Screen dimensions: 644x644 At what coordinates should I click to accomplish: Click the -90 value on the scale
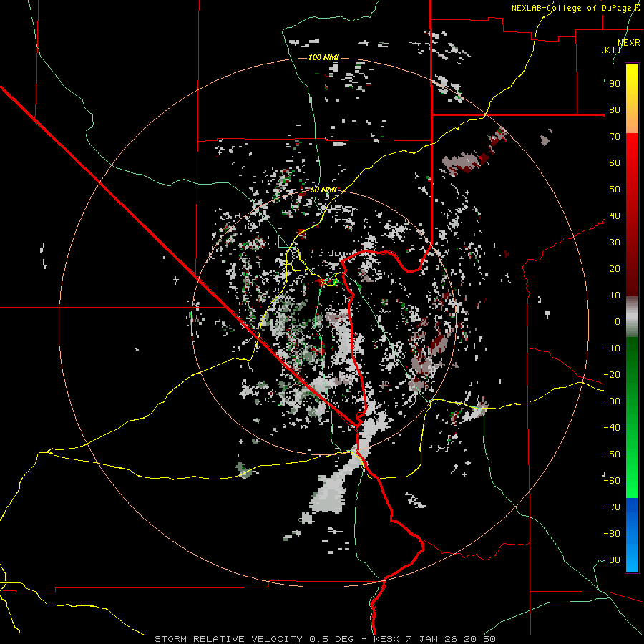point(612,560)
